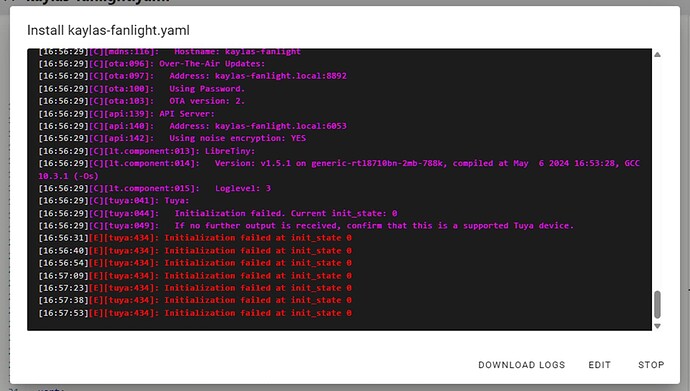Screen dimensions: 690x391
Task: Click the log scrollbar down arrow
Action: coord(657,326)
